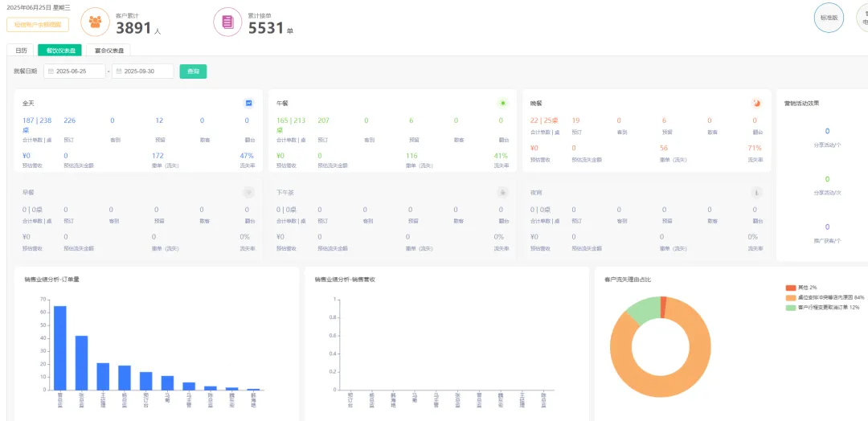Image resolution: width=868 pixels, height=421 pixels.
Task: Select the 餐饮仪表盘 tab
Action: tap(60, 50)
